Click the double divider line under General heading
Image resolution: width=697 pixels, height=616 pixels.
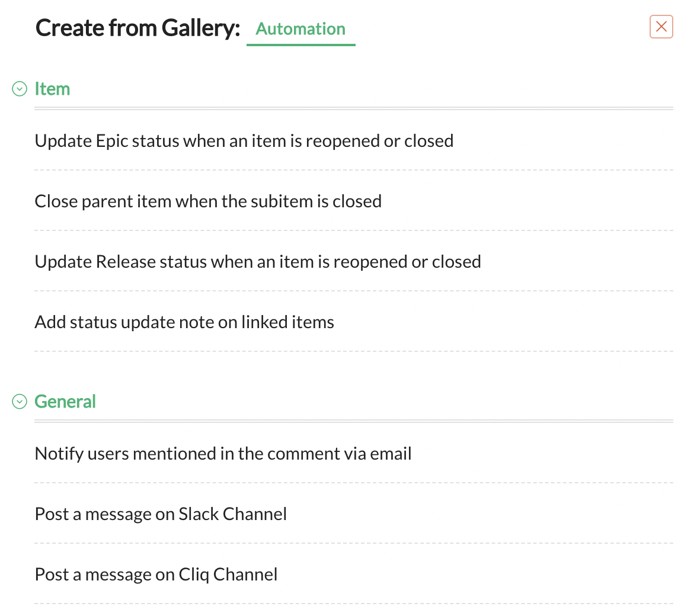(353, 421)
